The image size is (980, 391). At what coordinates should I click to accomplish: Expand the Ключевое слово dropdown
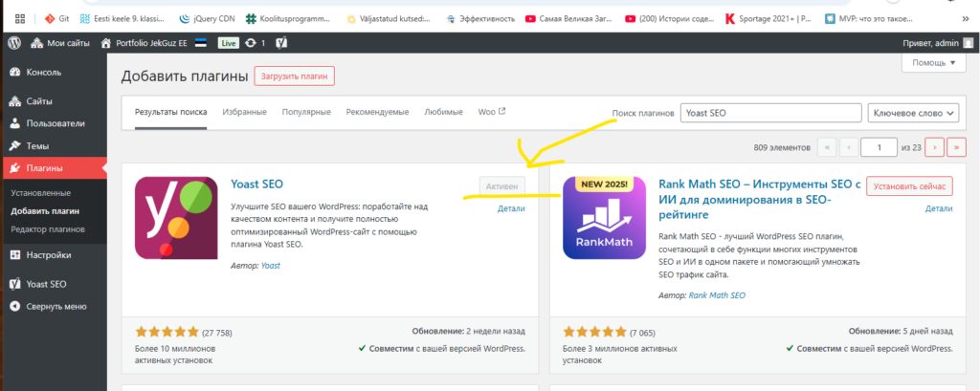pyautogui.click(x=914, y=113)
